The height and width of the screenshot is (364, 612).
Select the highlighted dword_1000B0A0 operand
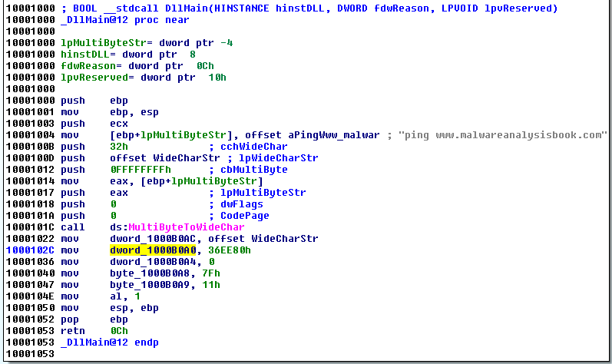point(154,250)
